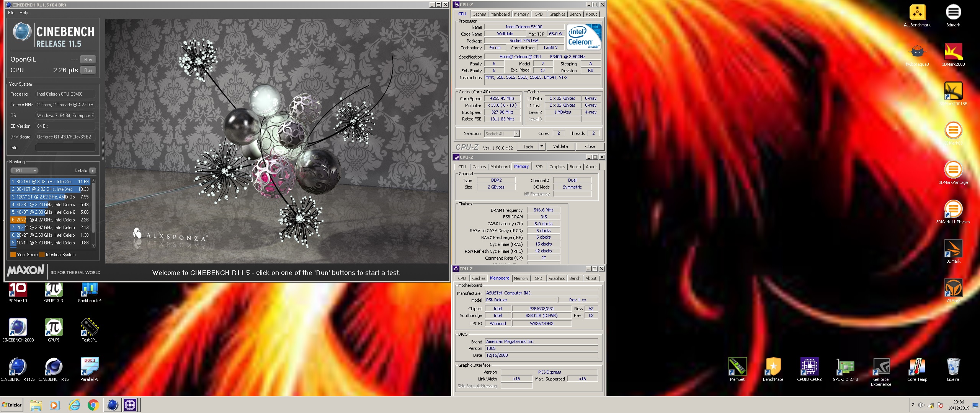Image resolution: width=980 pixels, height=413 pixels.
Task: Launch BenchMate from the desktop
Action: 773,369
